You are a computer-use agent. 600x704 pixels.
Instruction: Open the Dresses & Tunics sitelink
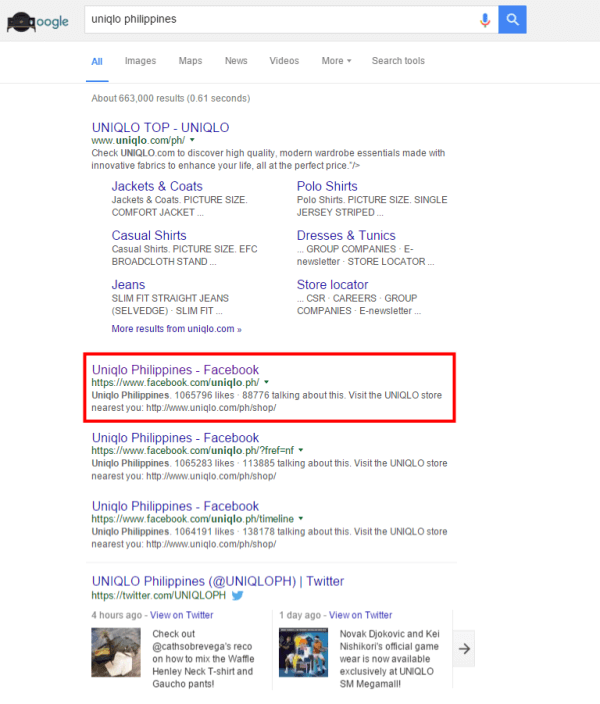pyautogui.click(x=346, y=235)
